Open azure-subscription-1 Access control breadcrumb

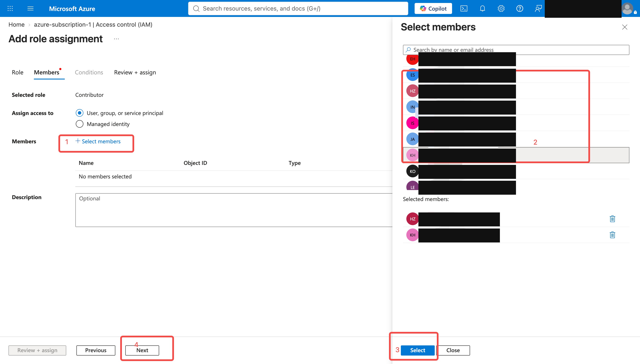click(93, 25)
